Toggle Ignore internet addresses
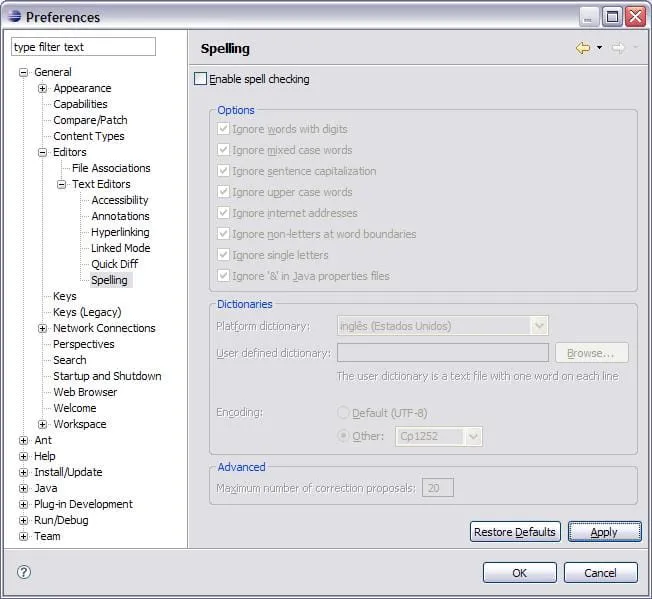This screenshot has height=599, width=652. [223, 212]
